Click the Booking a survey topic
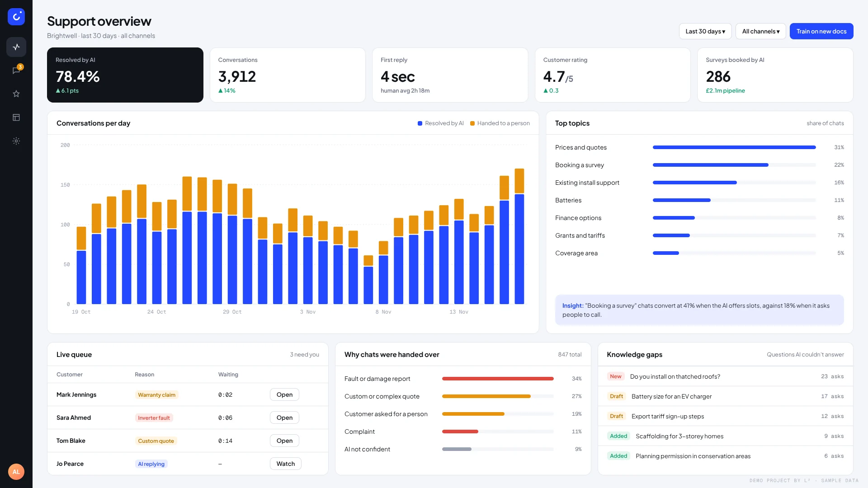The width and height of the screenshot is (868, 488). pyautogui.click(x=699, y=165)
